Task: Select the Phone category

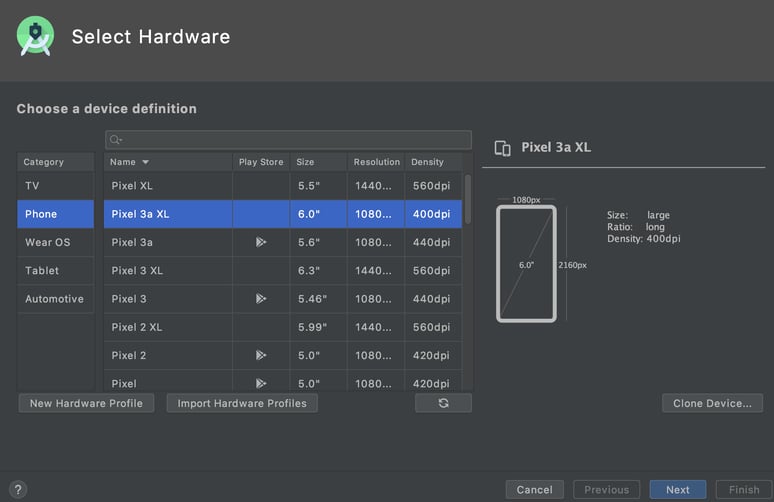Action: [x=55, y=214]
